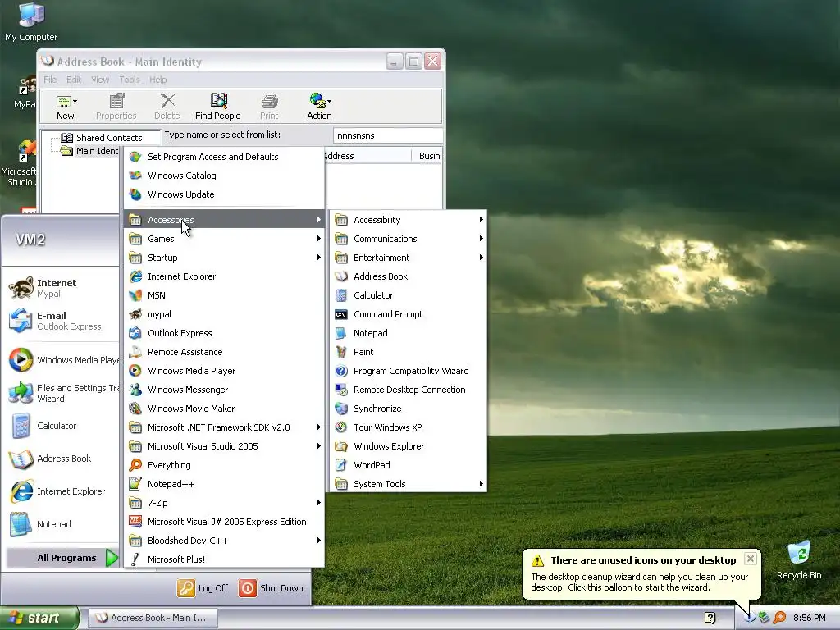Close the unused desktop icons balloon
This screenshot has width=840, height=630.
(751, 559)
